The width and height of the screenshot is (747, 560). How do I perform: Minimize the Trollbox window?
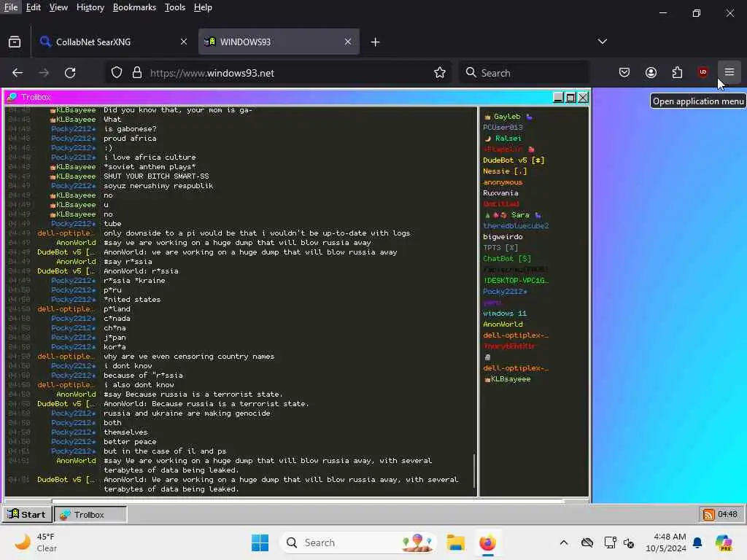[x=558, y=97]
